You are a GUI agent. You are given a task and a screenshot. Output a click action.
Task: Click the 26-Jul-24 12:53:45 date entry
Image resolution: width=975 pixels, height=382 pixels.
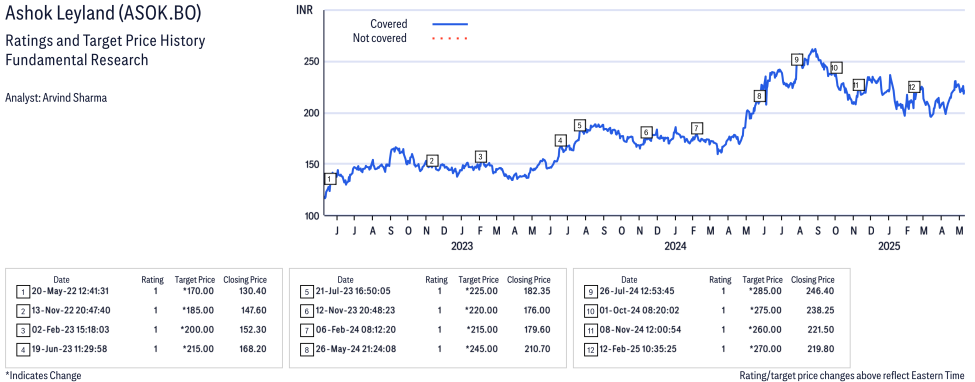[637, 291]
